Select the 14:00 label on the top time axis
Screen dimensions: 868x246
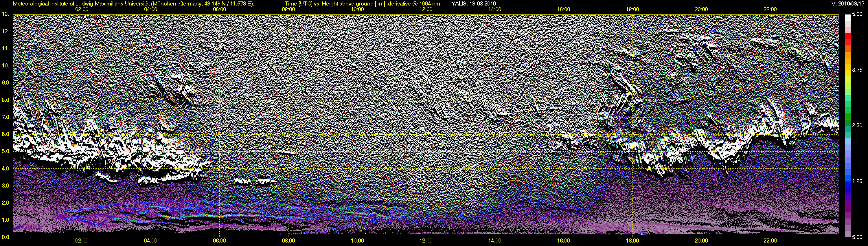point(495,10)
